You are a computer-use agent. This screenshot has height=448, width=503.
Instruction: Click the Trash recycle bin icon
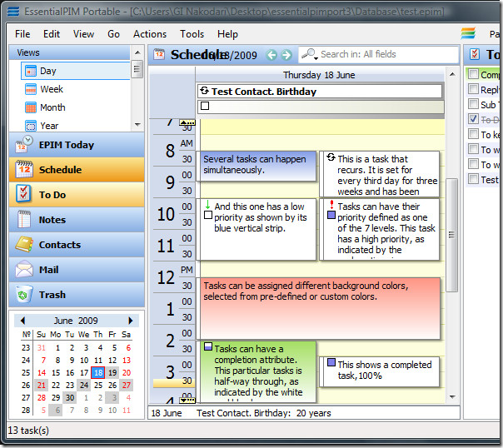pyautogui.click(x=24, y=295)
